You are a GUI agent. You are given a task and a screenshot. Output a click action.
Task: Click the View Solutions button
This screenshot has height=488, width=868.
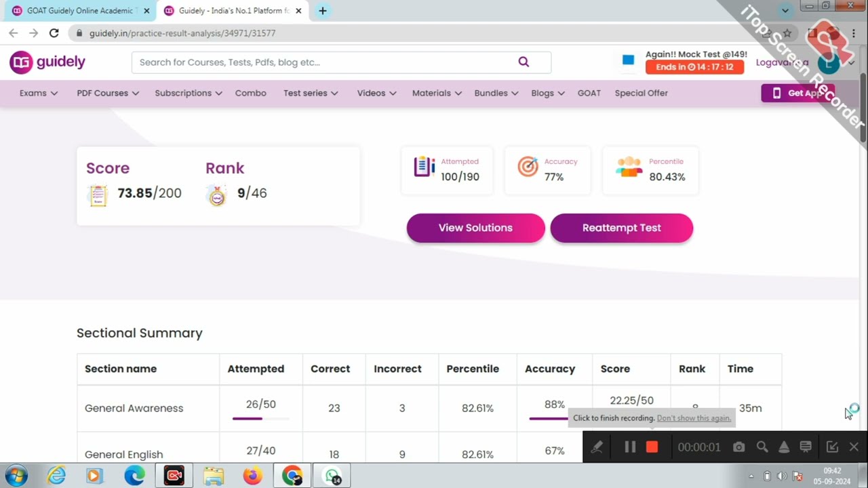pos(475,228)
